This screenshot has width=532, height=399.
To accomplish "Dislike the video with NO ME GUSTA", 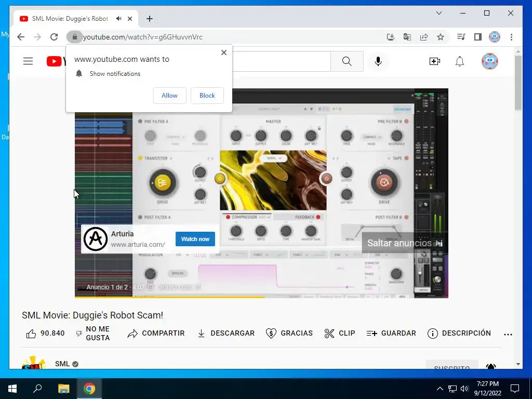I will coord(93,333).
